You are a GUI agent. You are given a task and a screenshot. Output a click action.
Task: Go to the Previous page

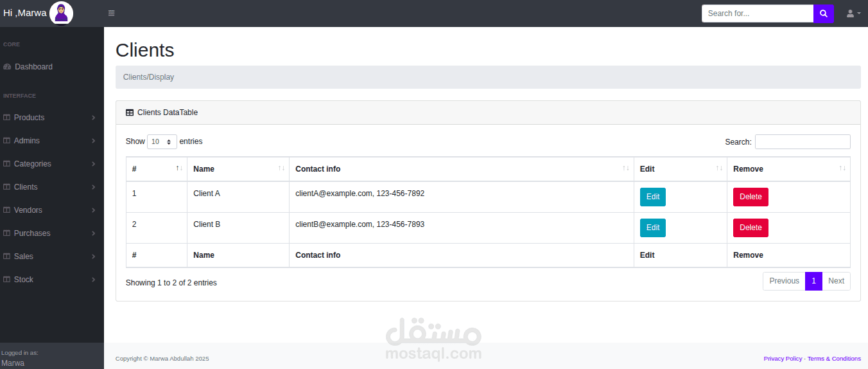(x=784, y=281)
